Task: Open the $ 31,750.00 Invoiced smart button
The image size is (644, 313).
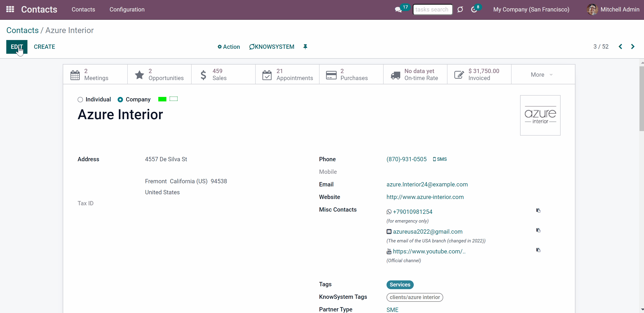Action: pos(479,74)
